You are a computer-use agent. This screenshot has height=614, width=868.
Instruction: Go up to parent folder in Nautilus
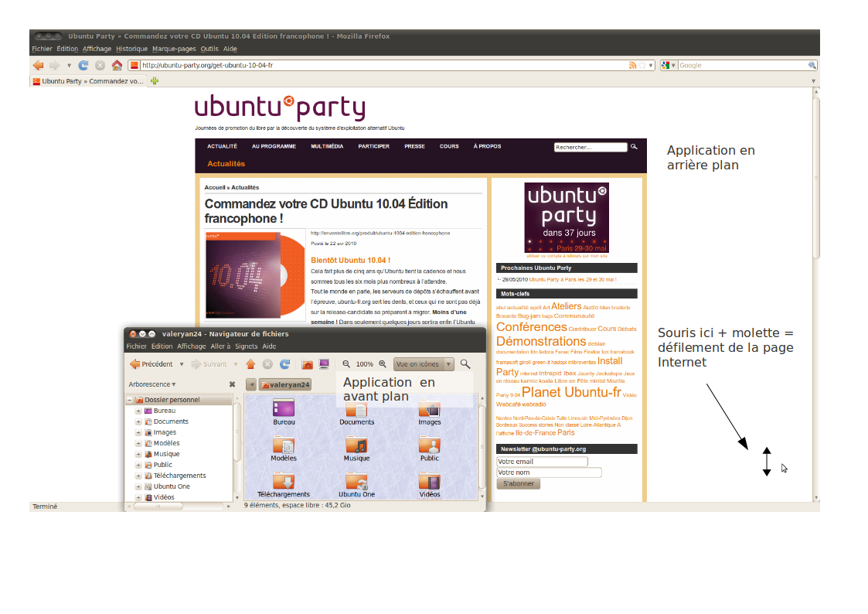250,364
